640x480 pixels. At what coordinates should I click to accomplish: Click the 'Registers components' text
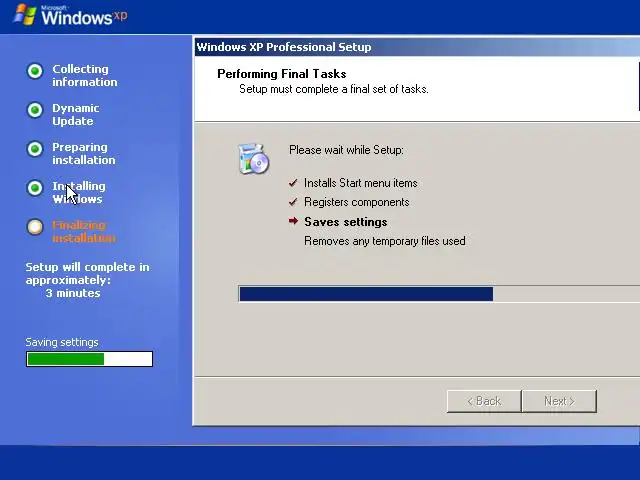point(357,202)
